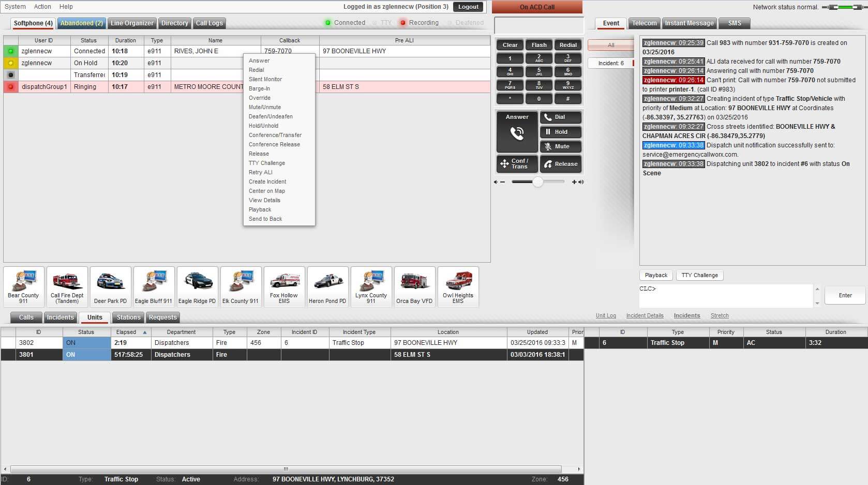This screenshot has width=868, height=485.
Task: Adjust the volume slider knob
Action: (538, 182)
